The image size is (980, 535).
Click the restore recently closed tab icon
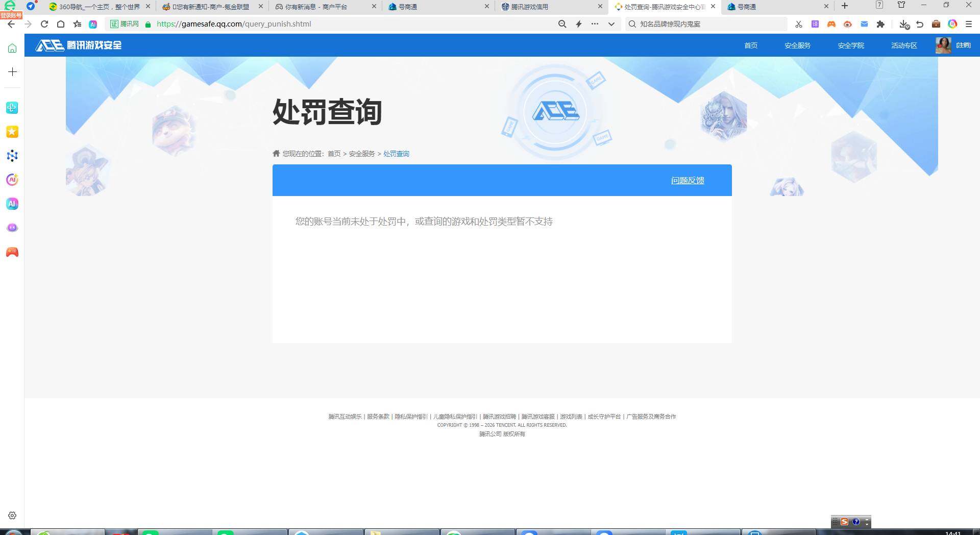pos(920,23)
